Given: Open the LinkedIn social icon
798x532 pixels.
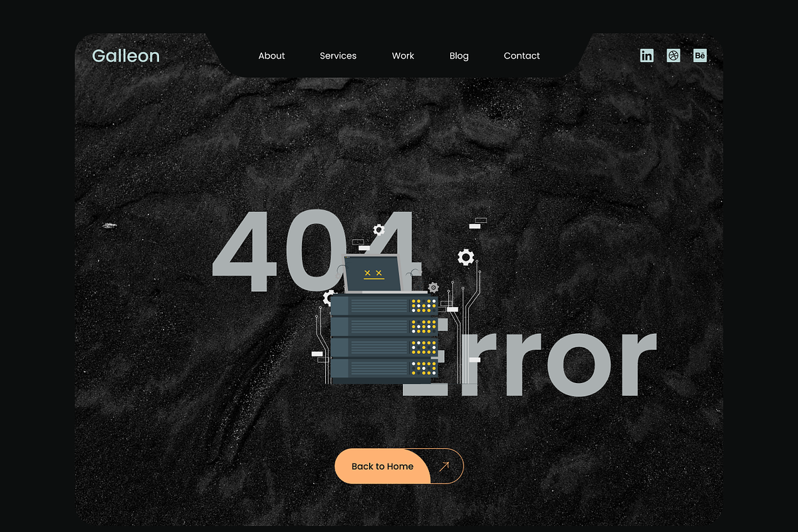Looking at the screenshot, I should tap(646, 56).
